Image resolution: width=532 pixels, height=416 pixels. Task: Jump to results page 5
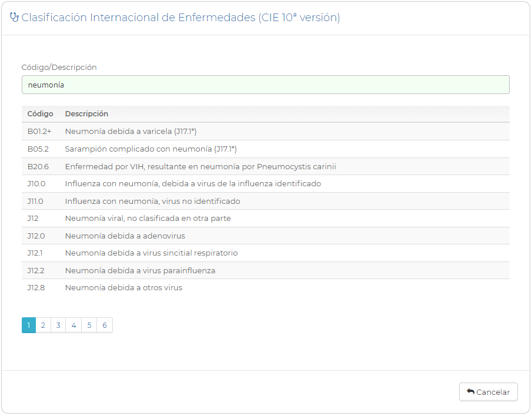(89, 326)
